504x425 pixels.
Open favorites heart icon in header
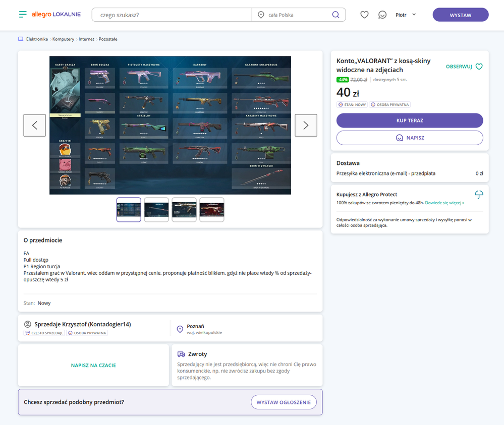pos(364,15)
